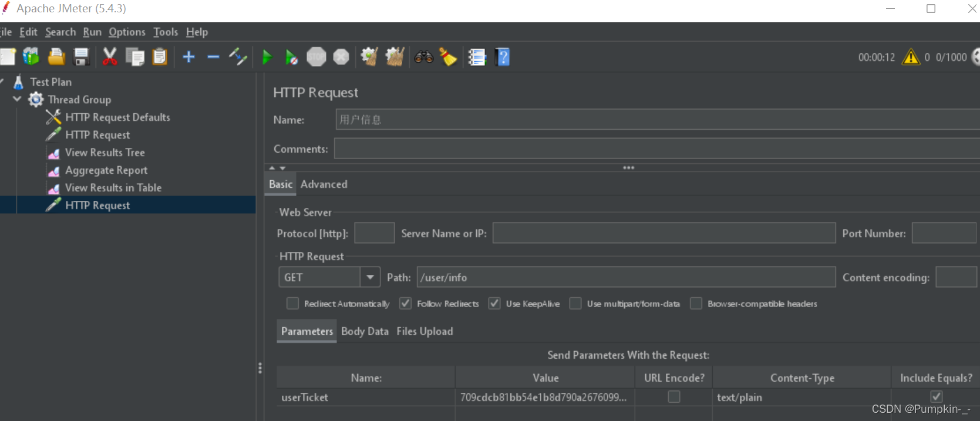Click the Port Number field
This screenshot has width=980, height=421.
[944, 233]
